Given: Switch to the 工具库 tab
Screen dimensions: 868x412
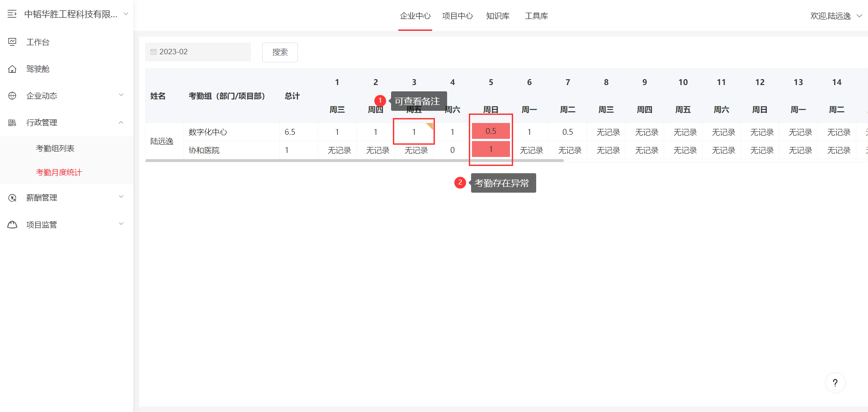Looking at the screenshot, I should 537,16.
